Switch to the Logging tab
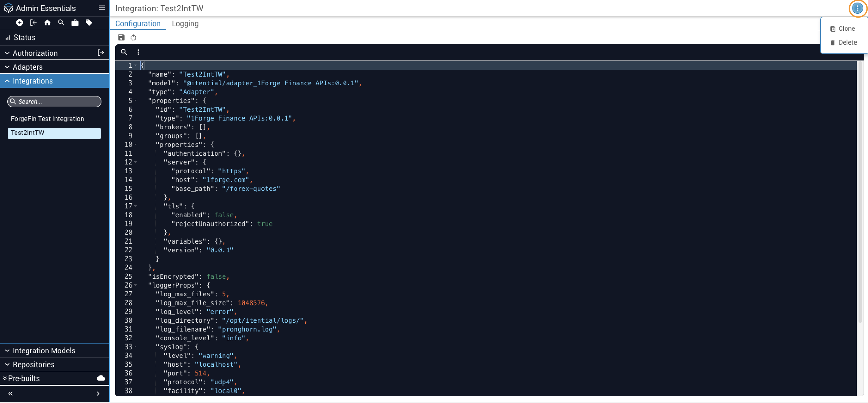This screenshot has width=868, height=403. [x=185, y=23]
